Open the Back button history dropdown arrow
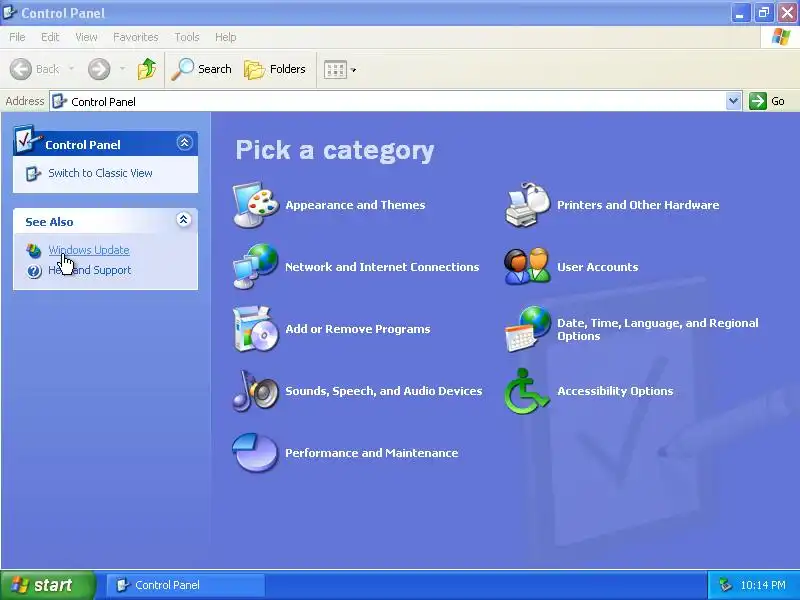This screenshot has height=600, width=800. 71,68
